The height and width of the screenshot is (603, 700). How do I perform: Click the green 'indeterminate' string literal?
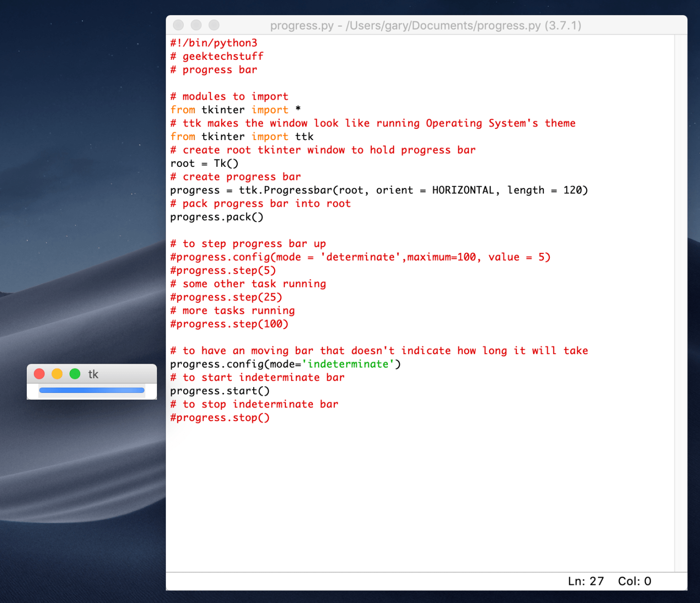(348, 364)
